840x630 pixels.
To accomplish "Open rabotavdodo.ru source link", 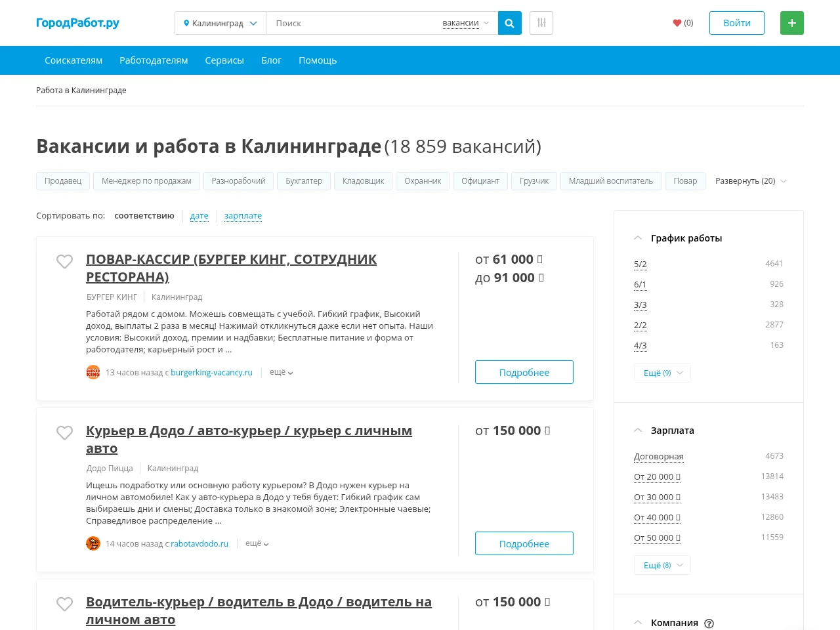I will coord(199,544).
